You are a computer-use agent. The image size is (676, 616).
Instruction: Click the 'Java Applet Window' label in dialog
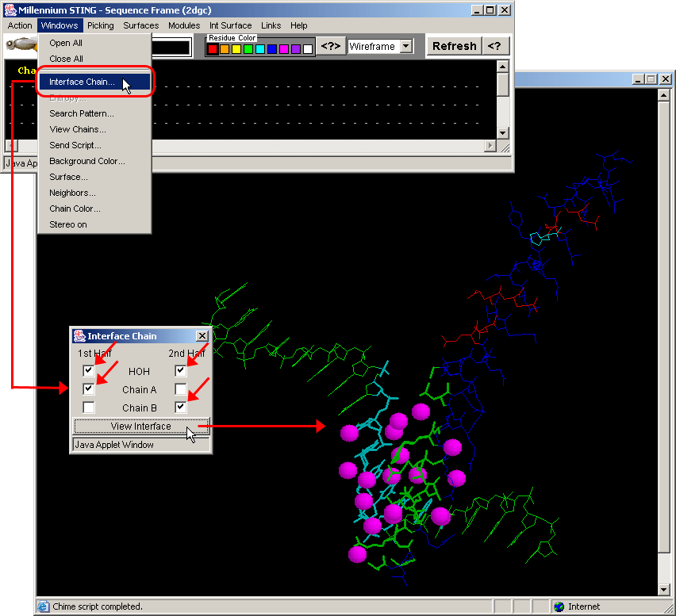(114, 445)
